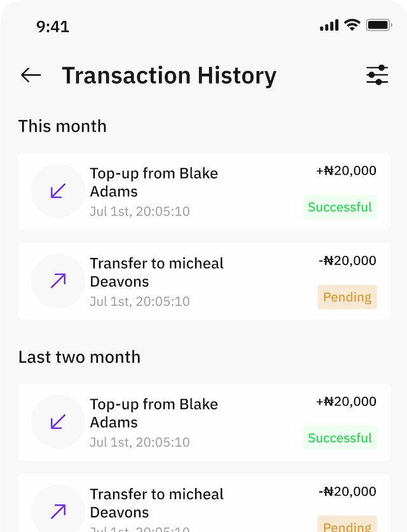Tap the This month section header
Viewport: 407px width, 532px height.
[x=62, y=126]
